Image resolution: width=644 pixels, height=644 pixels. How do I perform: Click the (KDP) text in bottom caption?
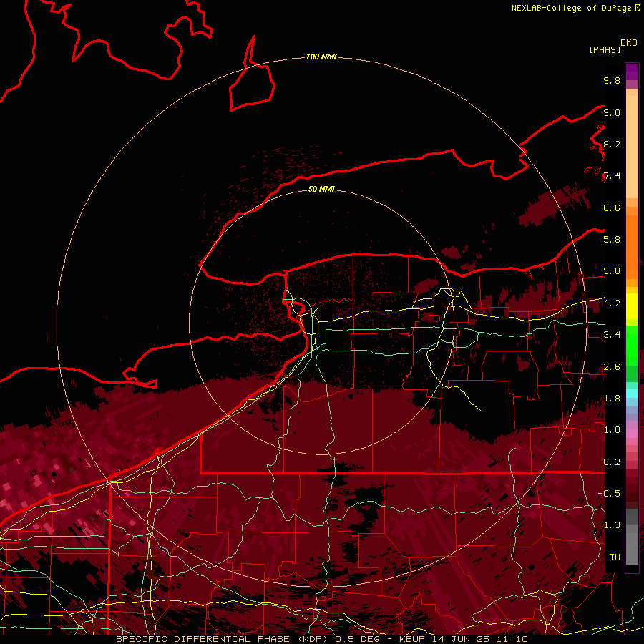point(314,639)
